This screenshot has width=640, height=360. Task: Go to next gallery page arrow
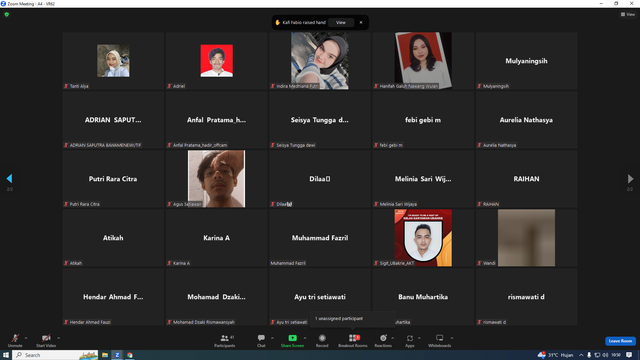tap(630, 178)
